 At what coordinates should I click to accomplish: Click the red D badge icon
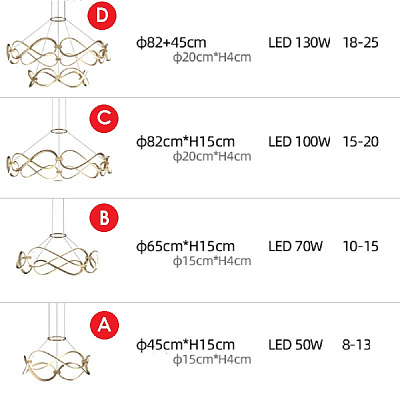tap(102, 16)
